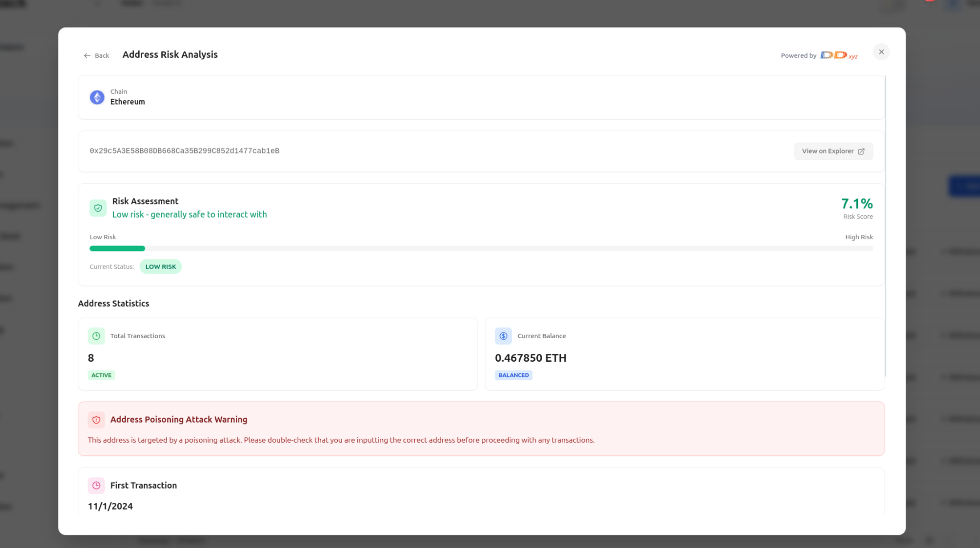Click the First Transaction clock icon

[x=96, y=485]
